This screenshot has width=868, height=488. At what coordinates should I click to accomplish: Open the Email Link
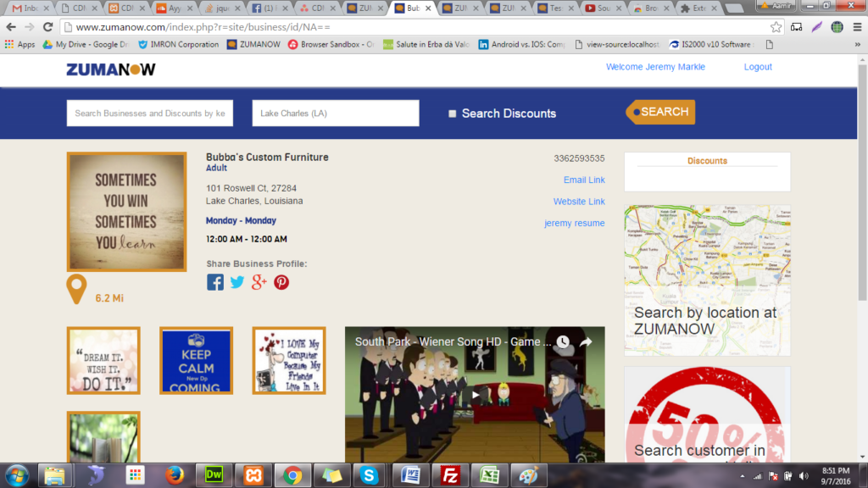584,180
